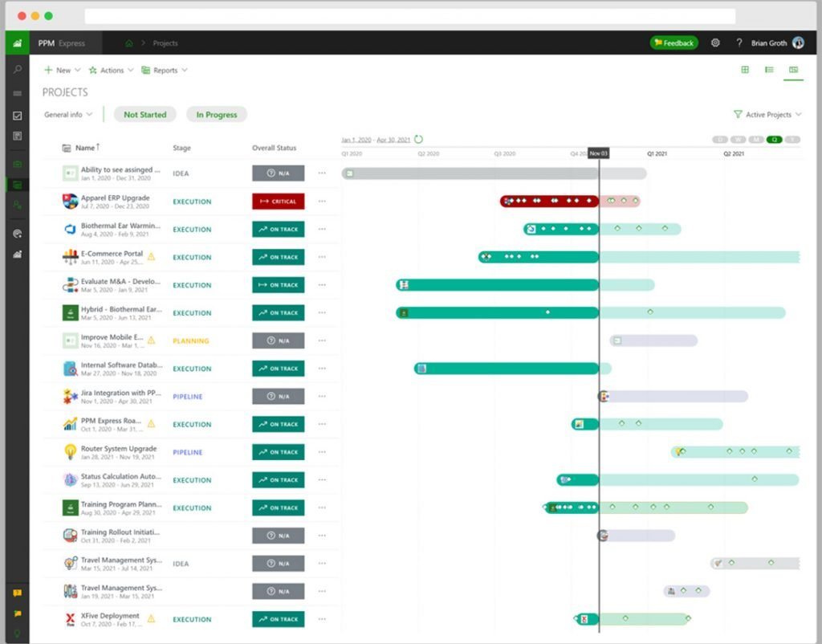Expand the General info view selector
822x644 pixels.
[68, 114]
